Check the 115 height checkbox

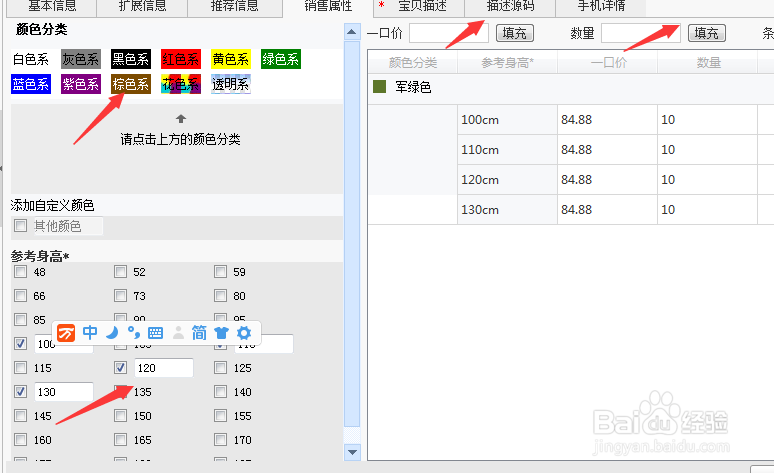(x=20, y=367)
